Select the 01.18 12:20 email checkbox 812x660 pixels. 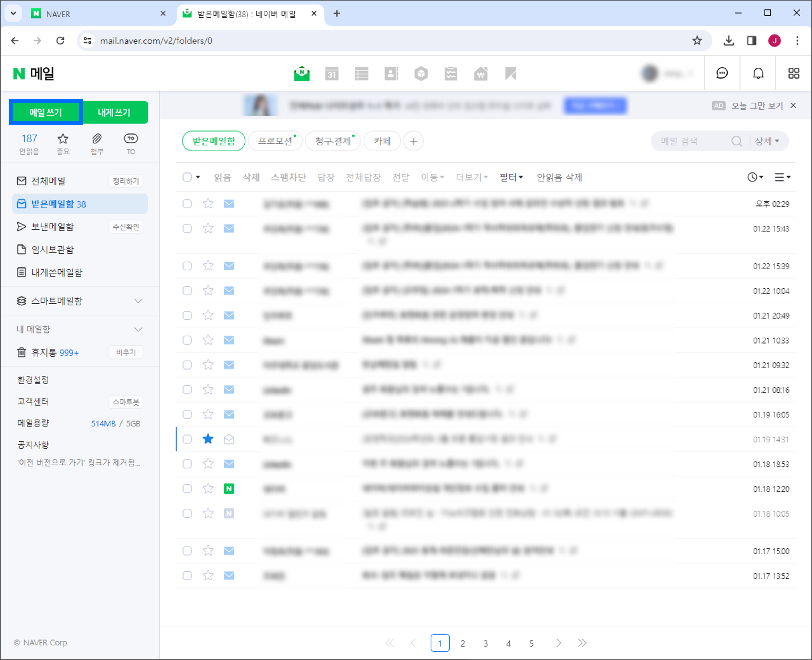(x=187, y=489)
